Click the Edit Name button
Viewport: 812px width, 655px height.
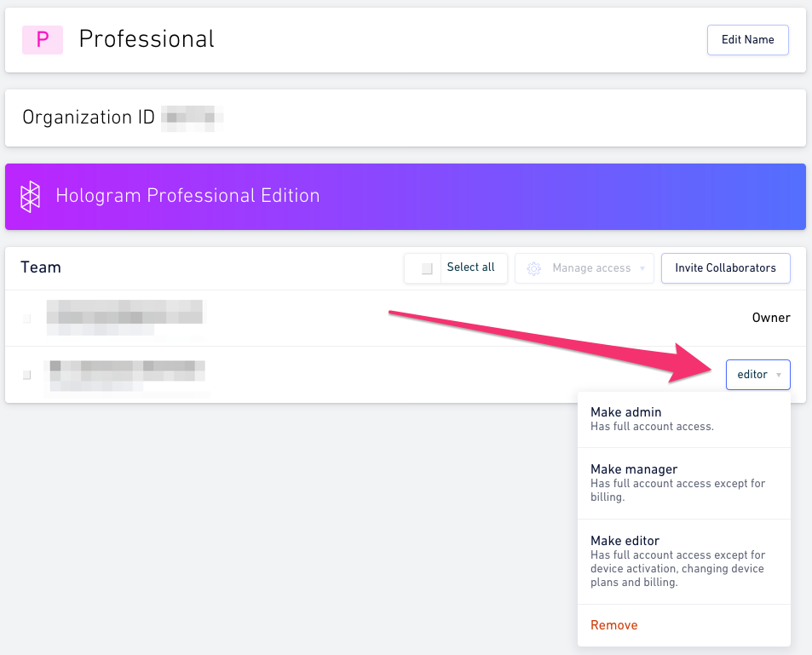[748, 40]
